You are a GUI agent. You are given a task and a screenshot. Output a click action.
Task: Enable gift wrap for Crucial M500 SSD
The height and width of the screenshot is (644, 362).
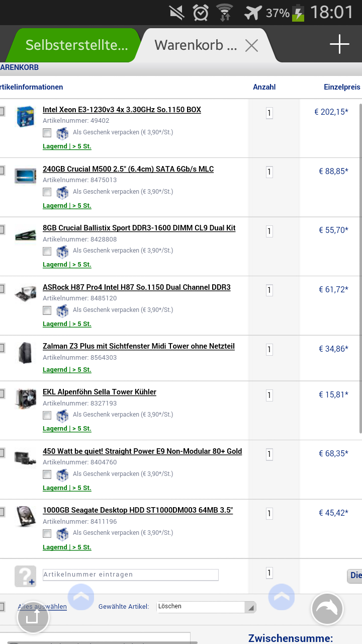coord(47,192)
